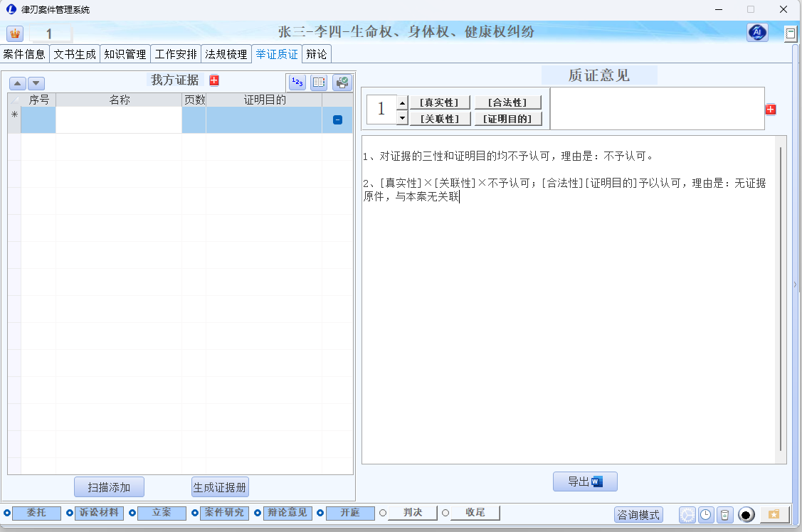Click the clock icon in bottom bar
Screen dimensions: 802x532
(x=705, y=515)
